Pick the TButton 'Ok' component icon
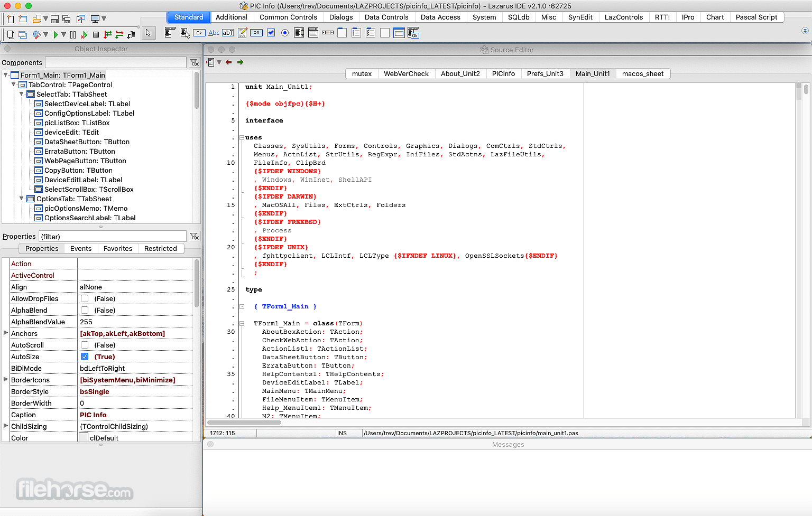Viewport: 812px width, 516px height. pos(199,33)
